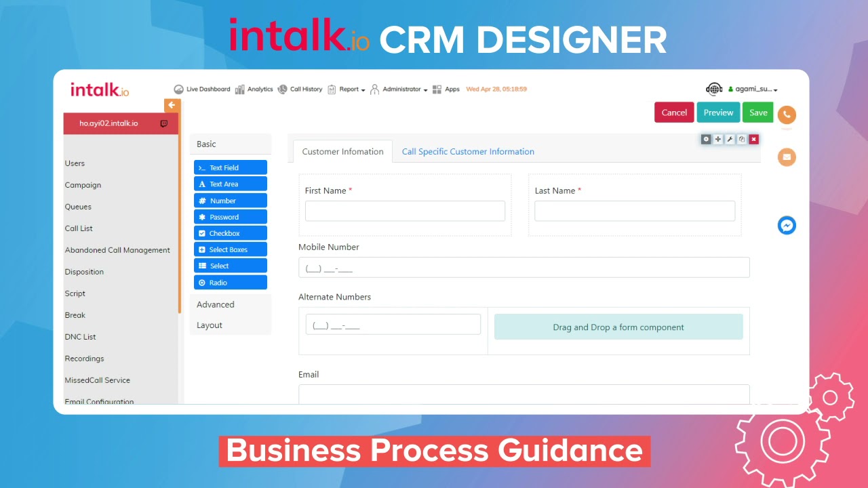Click the wrench edit component icon
Viewport: 868px width, 488px height.
click(x=730, y=139)
